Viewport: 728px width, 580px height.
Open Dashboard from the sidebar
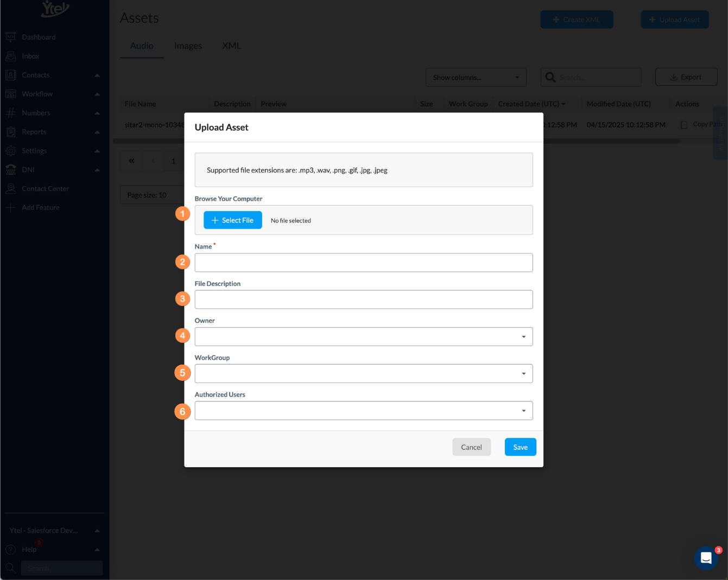coord(39,37)
